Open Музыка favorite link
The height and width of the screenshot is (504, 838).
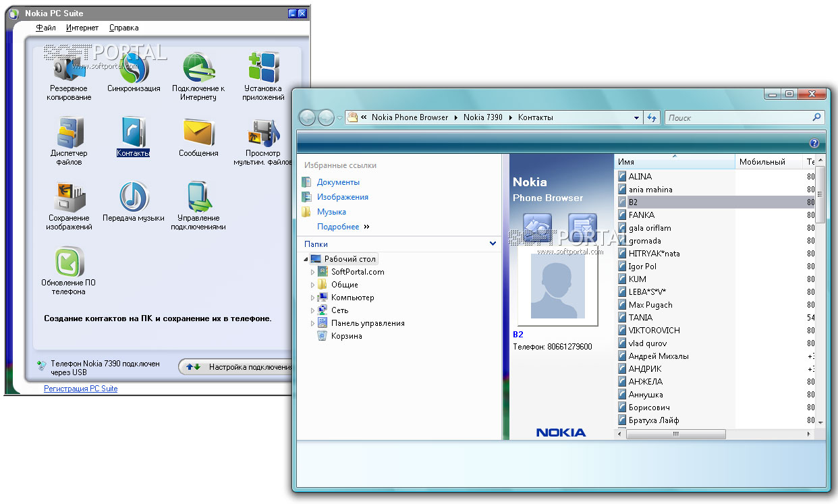(x=331, y=212)
